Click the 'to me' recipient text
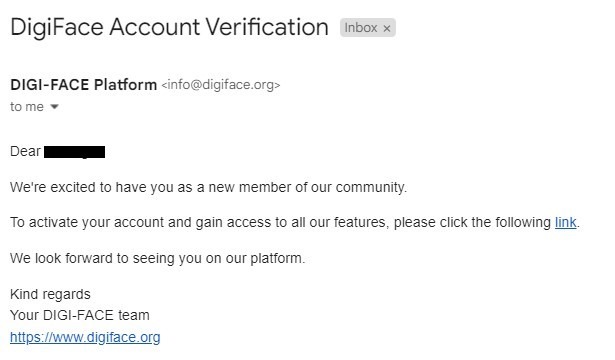615x360 pixels. coord(27,107)
